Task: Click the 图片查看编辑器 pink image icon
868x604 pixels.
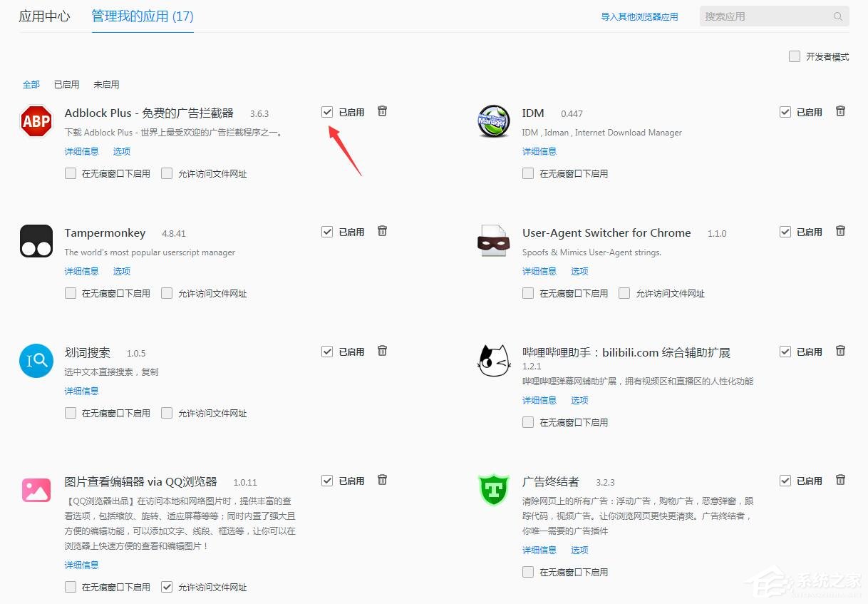Action: coord(36,490)
